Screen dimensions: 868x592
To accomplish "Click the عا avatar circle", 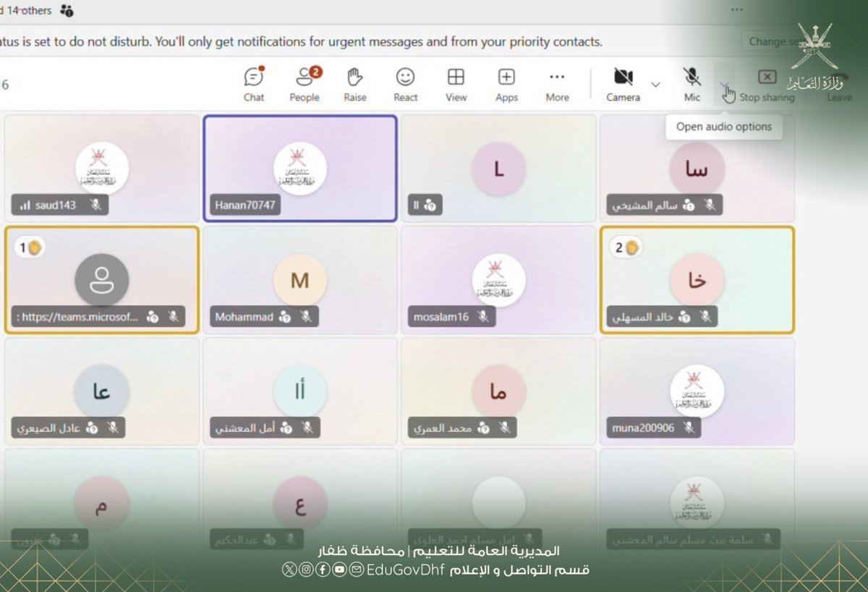I will (102, 391).
